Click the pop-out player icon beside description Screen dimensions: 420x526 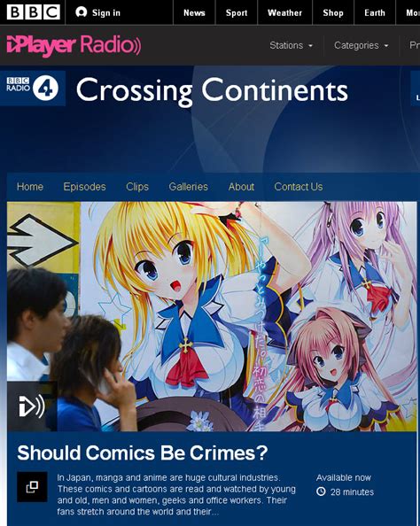pyautogui.click(x=32, y=487)
